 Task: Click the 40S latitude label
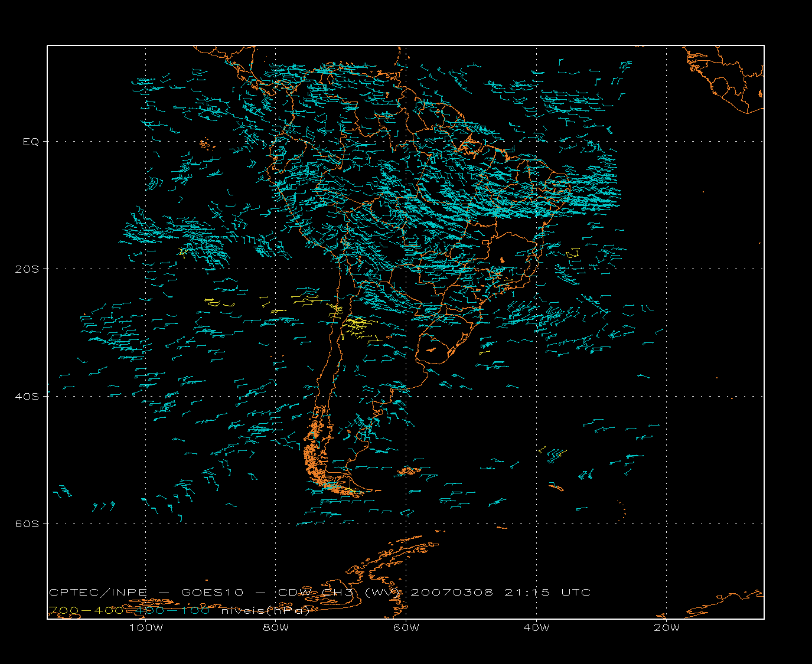pos(27,397)
